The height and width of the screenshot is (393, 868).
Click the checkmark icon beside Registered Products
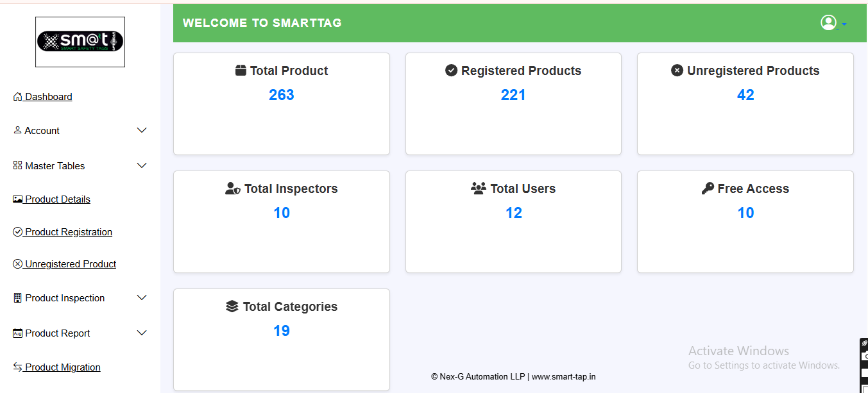click(451, 71)
